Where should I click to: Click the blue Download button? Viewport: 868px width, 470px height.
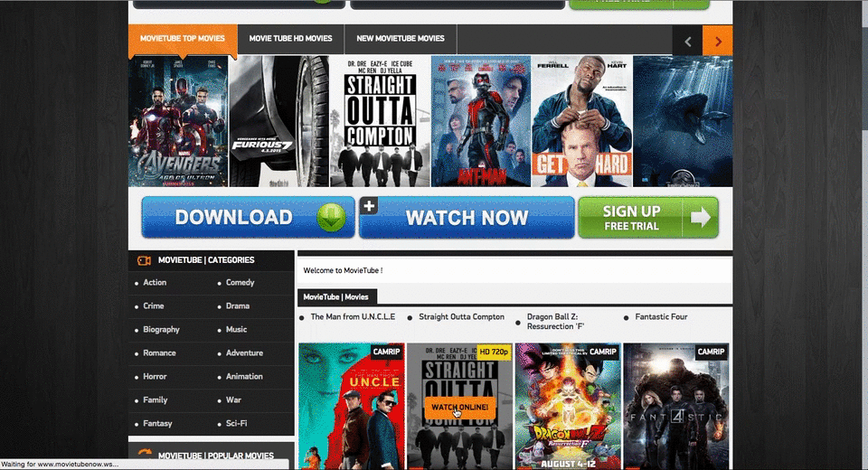click(x=248, y=217)
